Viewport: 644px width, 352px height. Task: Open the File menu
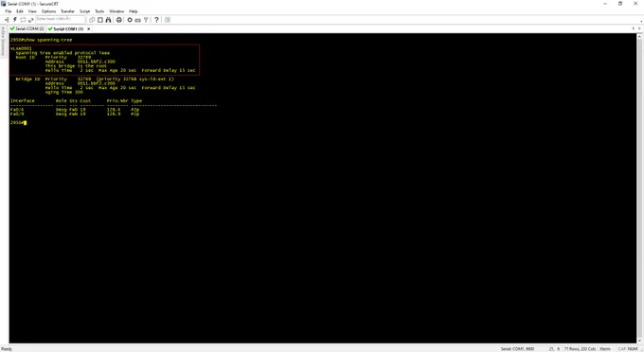click(9, 11)
